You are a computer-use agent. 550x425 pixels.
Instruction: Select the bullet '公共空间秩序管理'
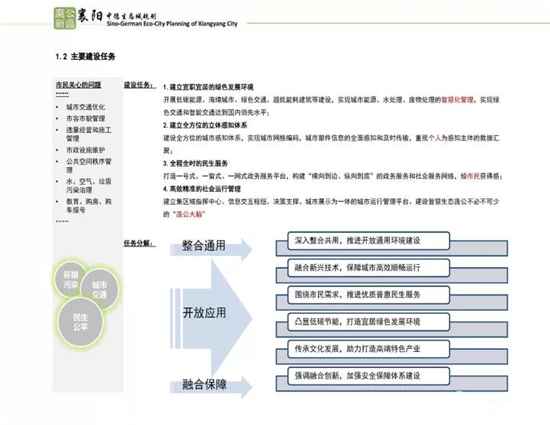pyautogui.click(x=88, y=166)
